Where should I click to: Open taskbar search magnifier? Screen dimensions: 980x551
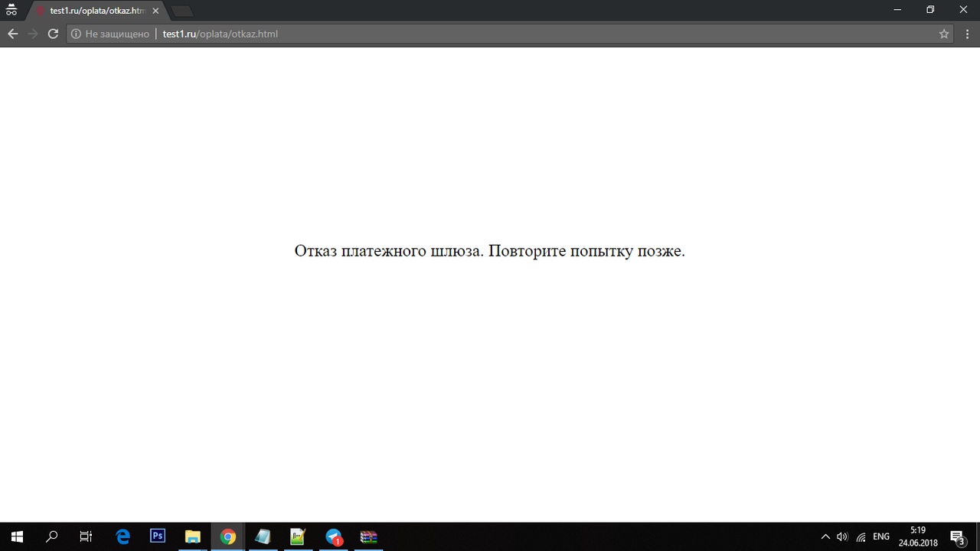[x=51, y=536]
